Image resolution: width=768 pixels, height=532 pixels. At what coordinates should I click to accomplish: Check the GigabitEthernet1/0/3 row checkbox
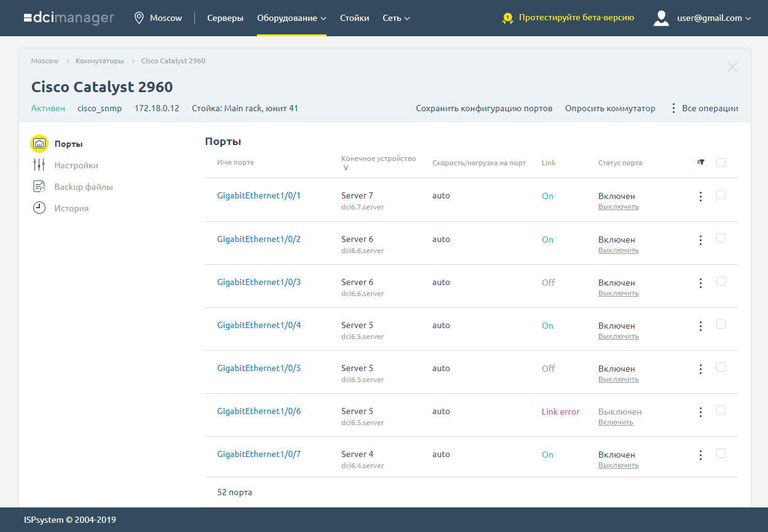pyautogui.click(x=721, y=281)
